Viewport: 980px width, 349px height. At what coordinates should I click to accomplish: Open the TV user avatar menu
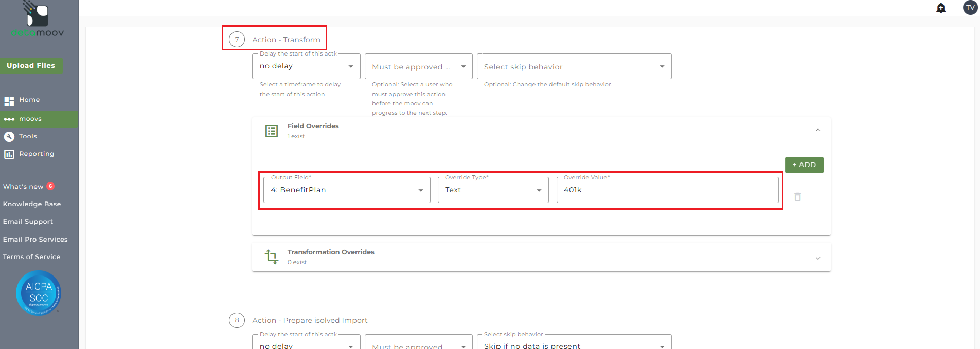970,8
